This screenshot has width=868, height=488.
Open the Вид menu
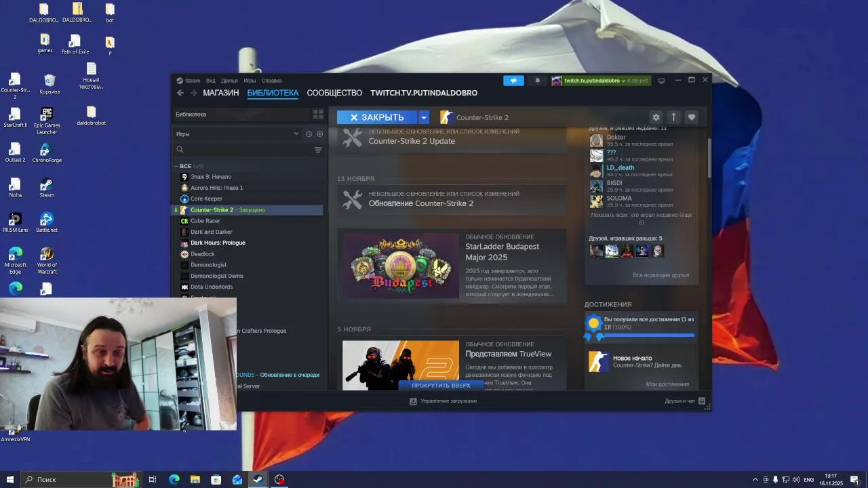[x=211, y=81]
